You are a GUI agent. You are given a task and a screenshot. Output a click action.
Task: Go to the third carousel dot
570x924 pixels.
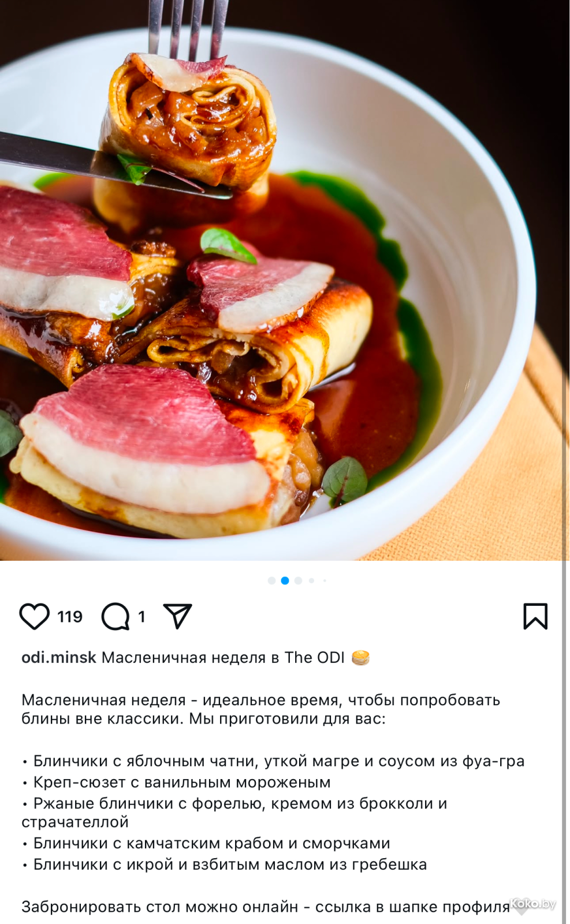298,580
